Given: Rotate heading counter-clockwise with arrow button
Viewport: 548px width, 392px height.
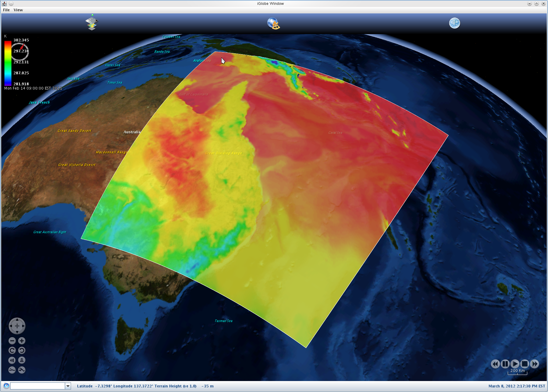Looking at the screenshot, I should click(x=22, y=351).
